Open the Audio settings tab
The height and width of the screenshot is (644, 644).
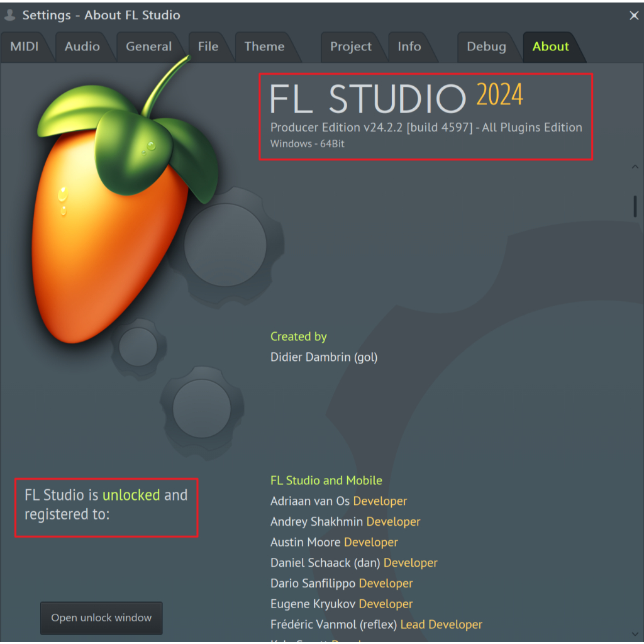tap(82, 47)
